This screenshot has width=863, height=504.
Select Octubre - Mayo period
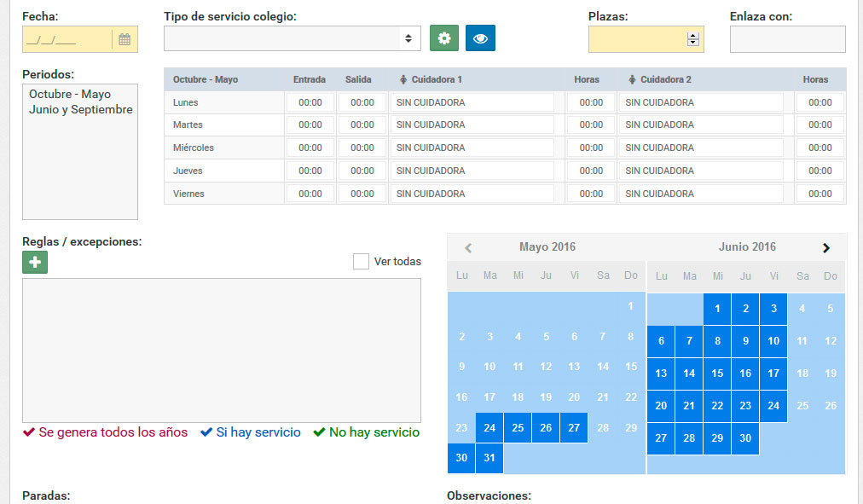click(x=70, y=94)
